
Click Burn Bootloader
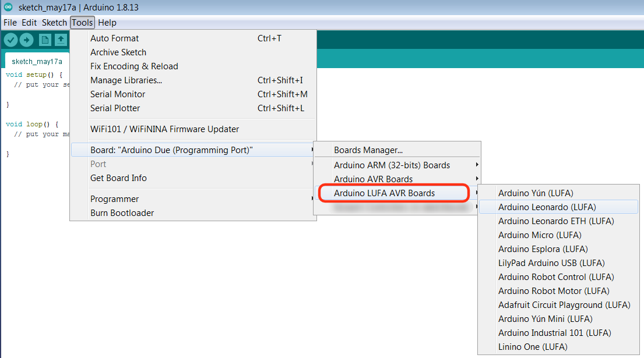tap(193, 212)
